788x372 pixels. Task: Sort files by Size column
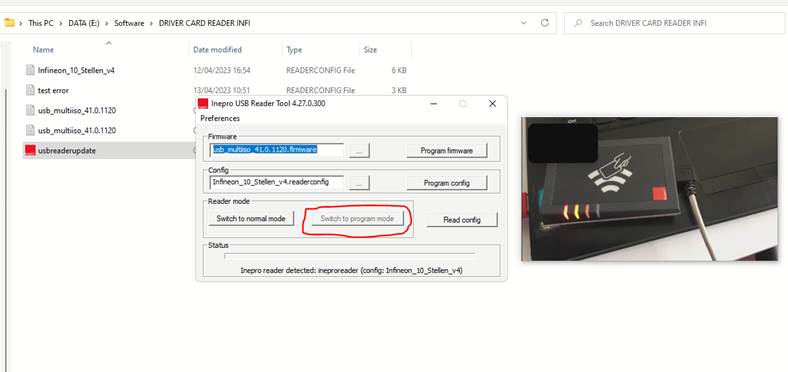coord(370,50)
